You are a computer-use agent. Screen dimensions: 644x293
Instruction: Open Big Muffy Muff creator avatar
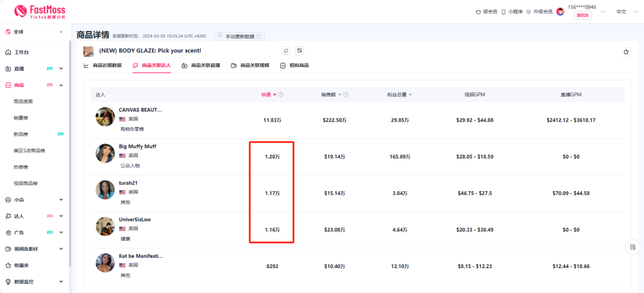coord(105,153)
